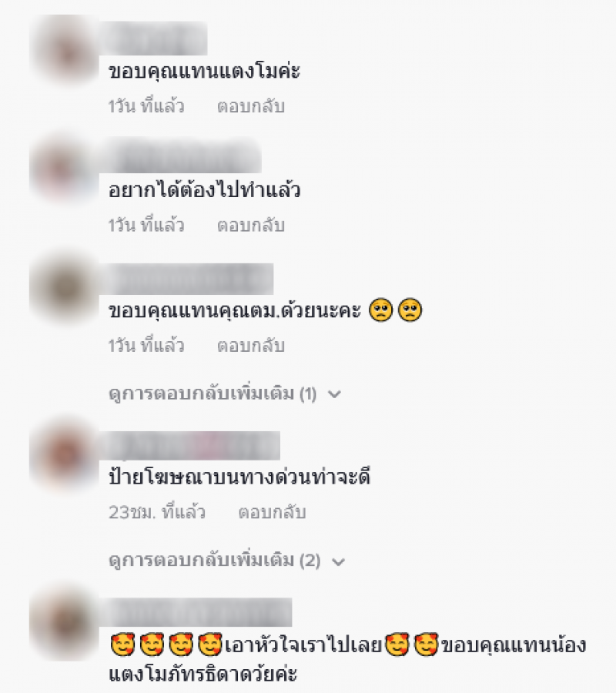
Task: Click chevron arrow beside เพิ่มเติม (1)
Action: pyautogui.click(x=334, y=394)
